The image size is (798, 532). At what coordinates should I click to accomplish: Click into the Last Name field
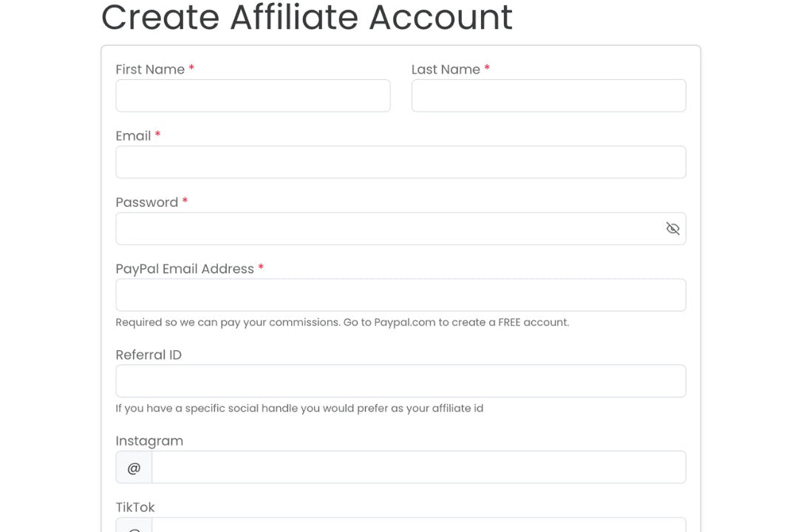pos(548,96)
